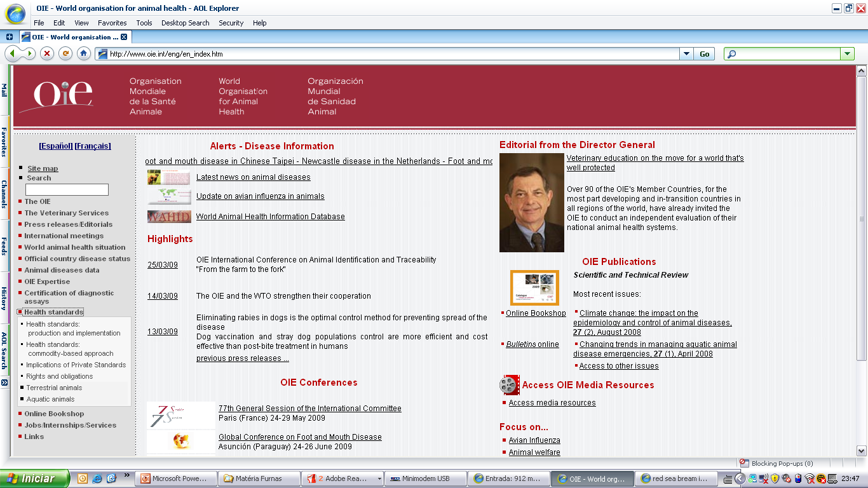
Task: Open World animal health situation section
Action: coord(75,247)
